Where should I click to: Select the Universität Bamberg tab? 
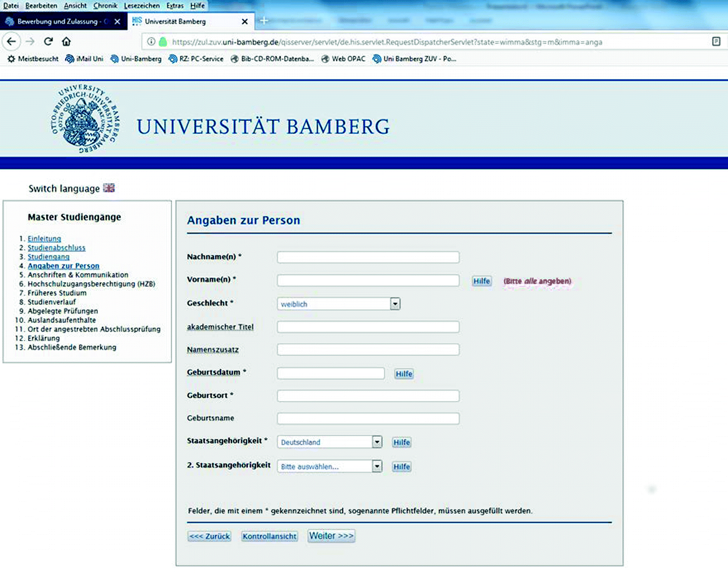[190, 22]
